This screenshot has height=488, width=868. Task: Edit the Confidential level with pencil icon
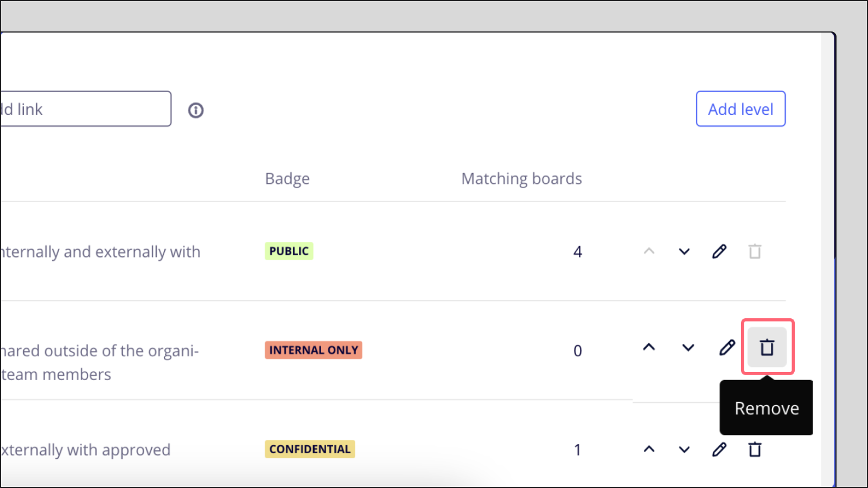pyautogui.click(x=719, y=449)
